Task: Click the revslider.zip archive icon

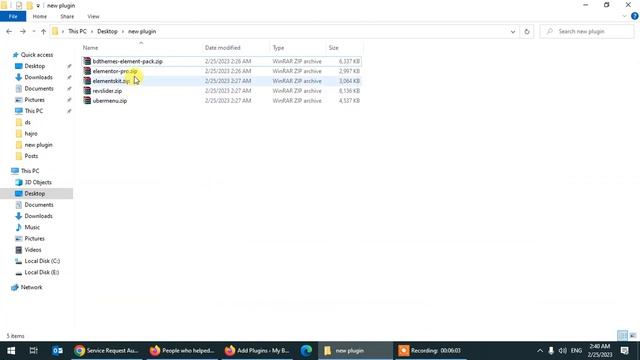Action: (87, 91)
